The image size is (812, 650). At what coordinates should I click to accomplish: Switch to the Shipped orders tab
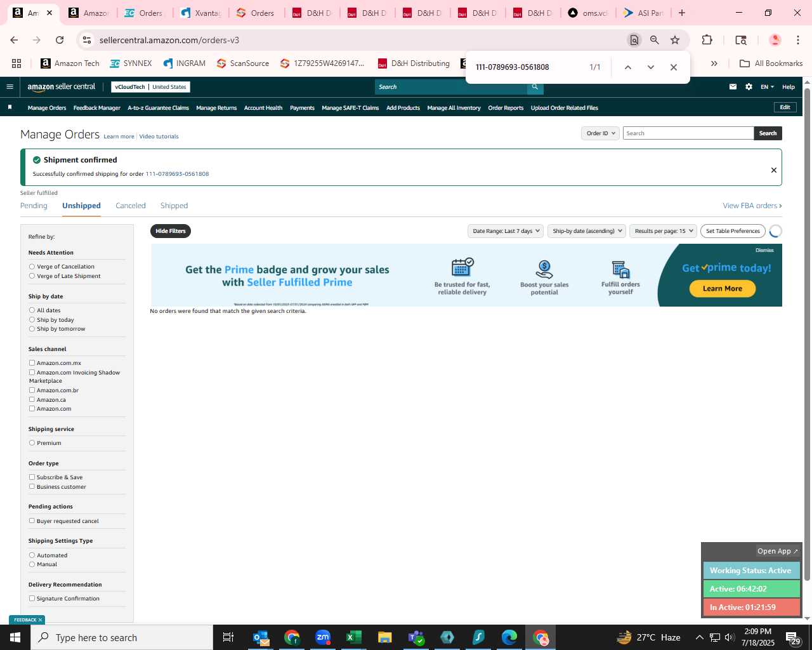(x=174, y=206)
